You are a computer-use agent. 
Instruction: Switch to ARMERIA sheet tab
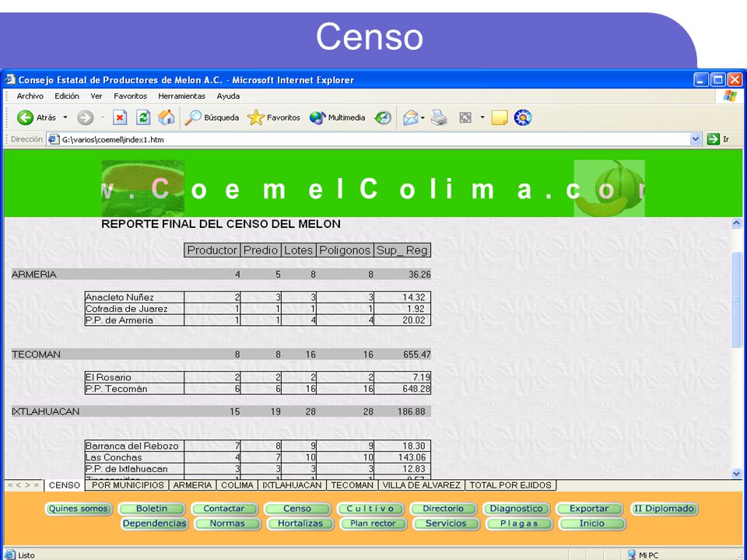[192, 485]
